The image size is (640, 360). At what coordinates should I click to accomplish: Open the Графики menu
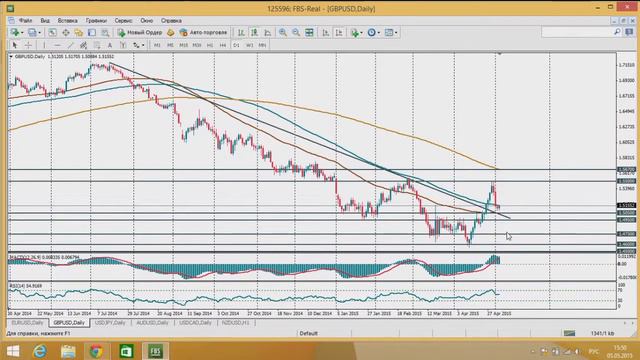tap(96, 20)
